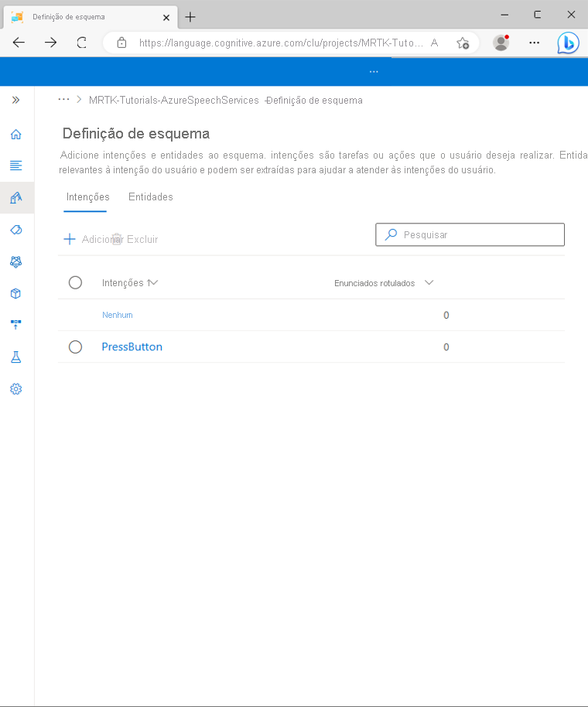Minimize the browser window
This screenshot has height=707, width=588.
504,15
